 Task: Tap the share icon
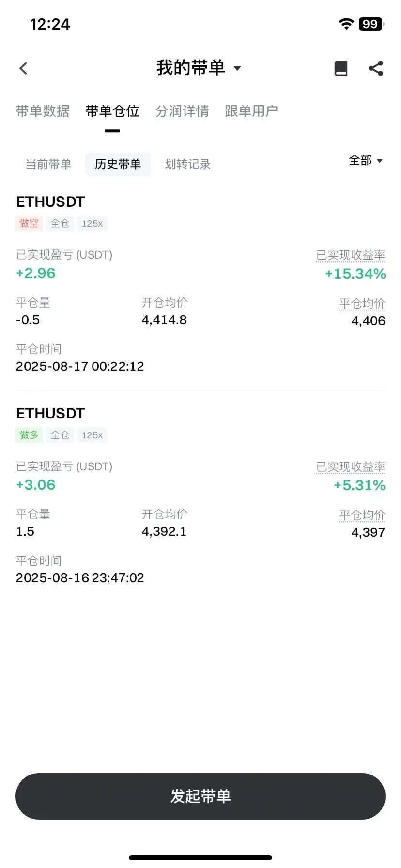(x=376, y=68)
